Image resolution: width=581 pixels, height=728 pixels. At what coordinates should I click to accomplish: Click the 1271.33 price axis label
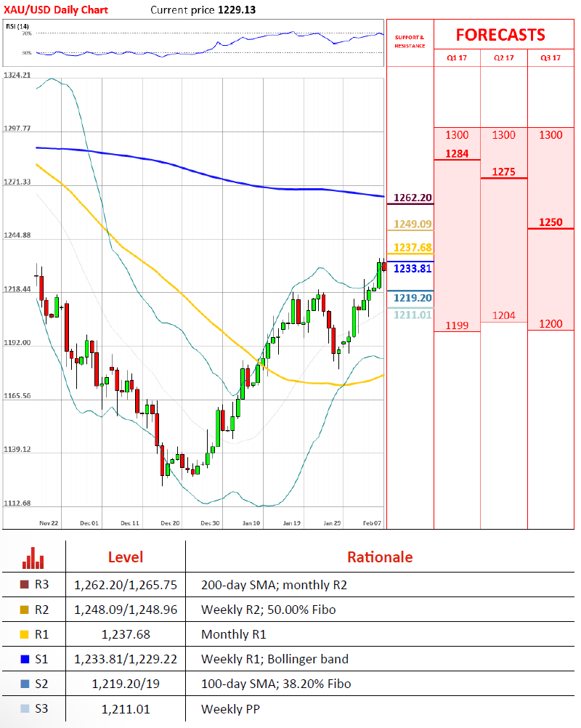tap(17, 182)
